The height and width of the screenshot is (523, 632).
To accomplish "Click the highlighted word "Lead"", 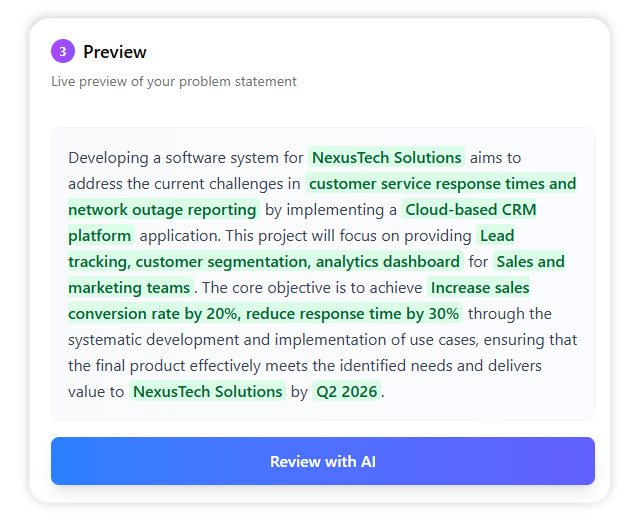I will pyautogui.click(x=496, y=235).
